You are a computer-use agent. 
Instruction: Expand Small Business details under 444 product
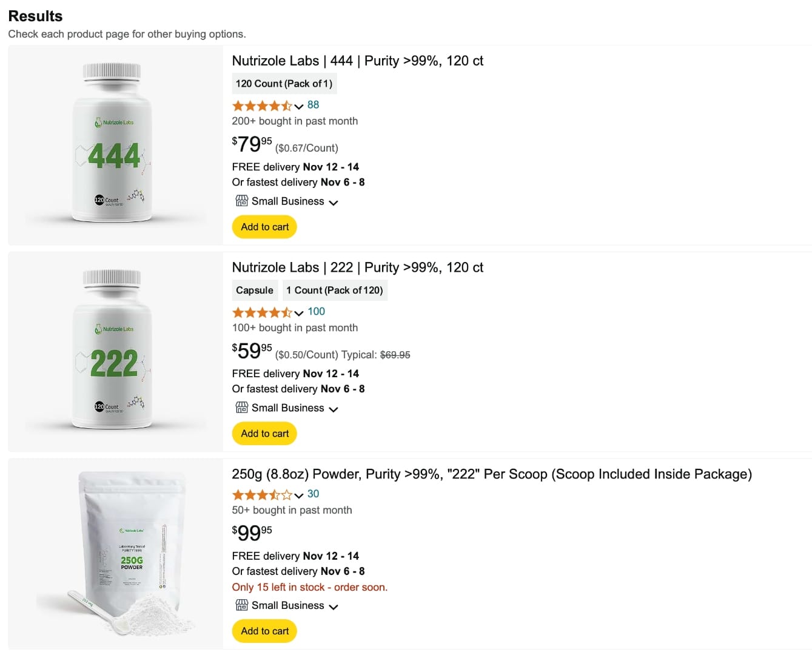pos(334,202)
